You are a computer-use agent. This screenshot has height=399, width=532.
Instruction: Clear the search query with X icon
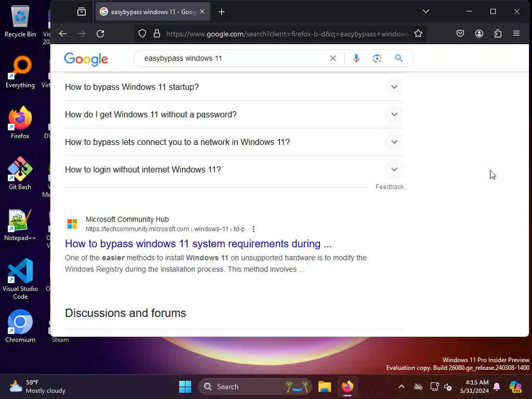click(333, 58)
